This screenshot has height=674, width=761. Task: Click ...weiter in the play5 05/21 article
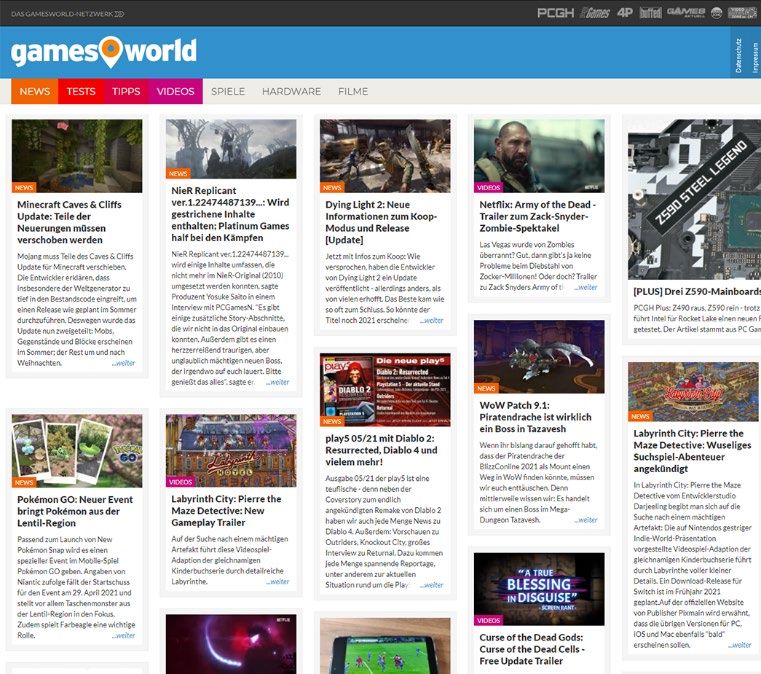[x=431, y=585]
